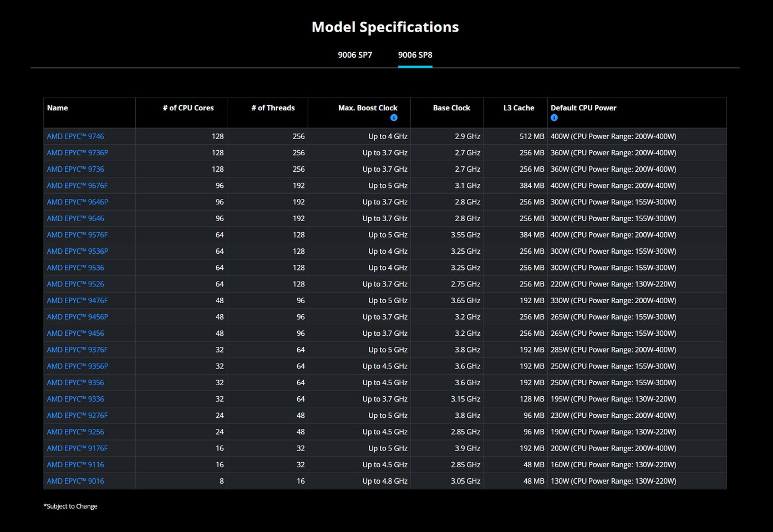Click the cores value 8 for EPYC 9016

tap(222, 481)
